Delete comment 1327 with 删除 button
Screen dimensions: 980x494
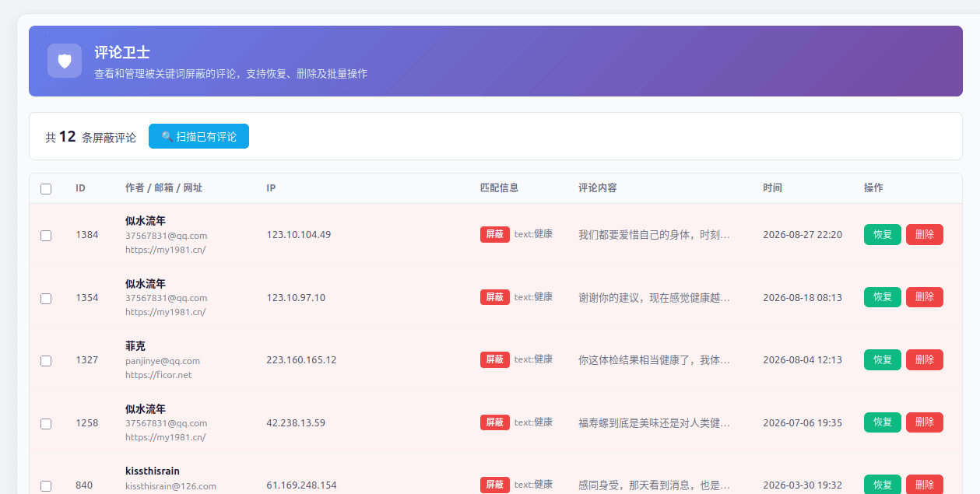pyautogui.click(x=925, y=359)
